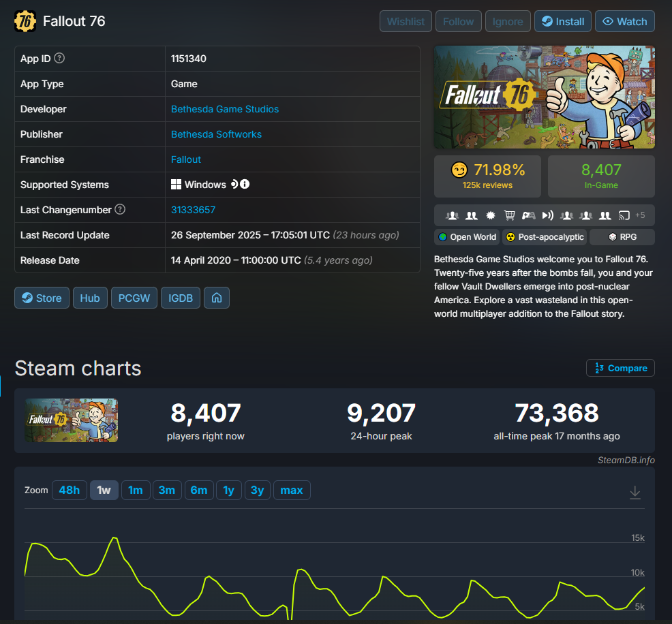This screenshot has width=672, height=624.
Task: Click the shopping cart feature icon
Action: click(509, 215)
